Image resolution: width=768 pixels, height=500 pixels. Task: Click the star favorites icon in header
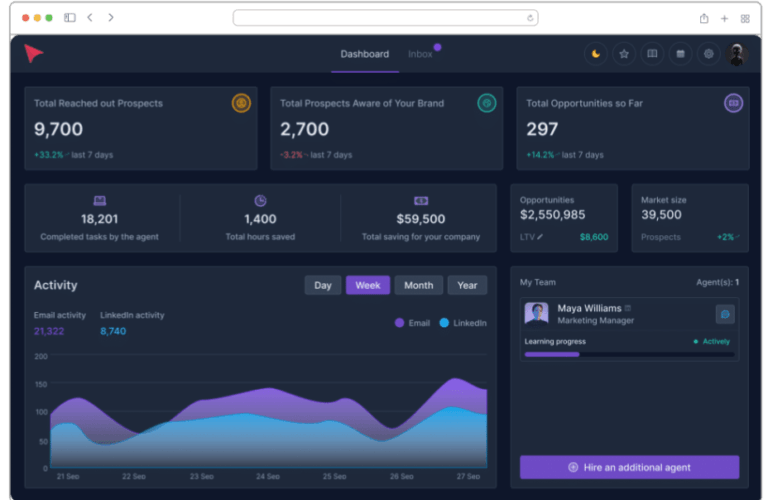624,54
